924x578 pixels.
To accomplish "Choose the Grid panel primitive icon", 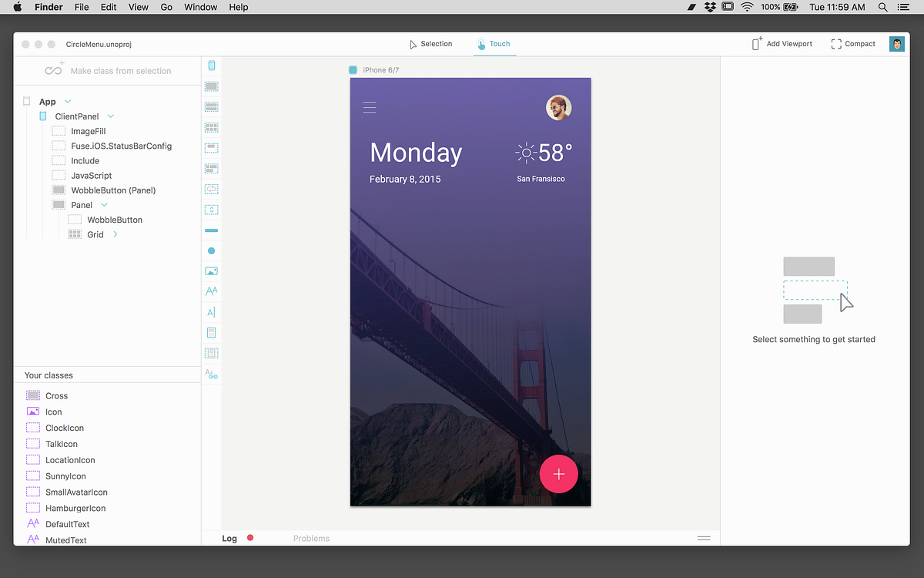I will (x=211, y=127).
